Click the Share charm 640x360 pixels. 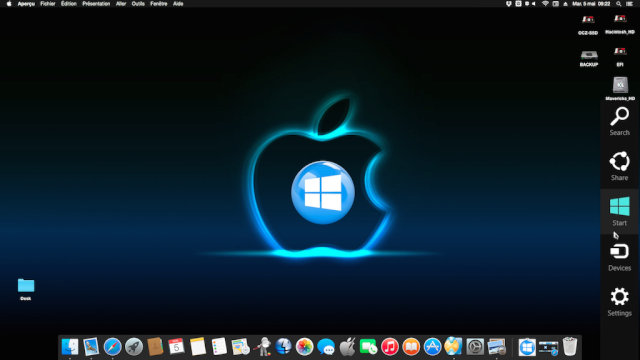click(x=619, y=167)
